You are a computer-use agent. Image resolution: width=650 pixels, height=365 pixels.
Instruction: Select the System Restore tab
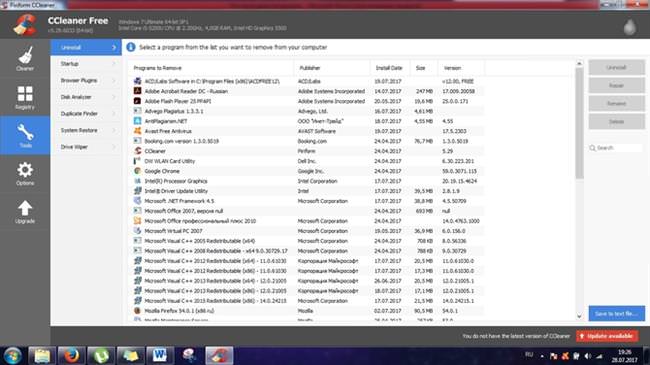click(x=86, y=130)
